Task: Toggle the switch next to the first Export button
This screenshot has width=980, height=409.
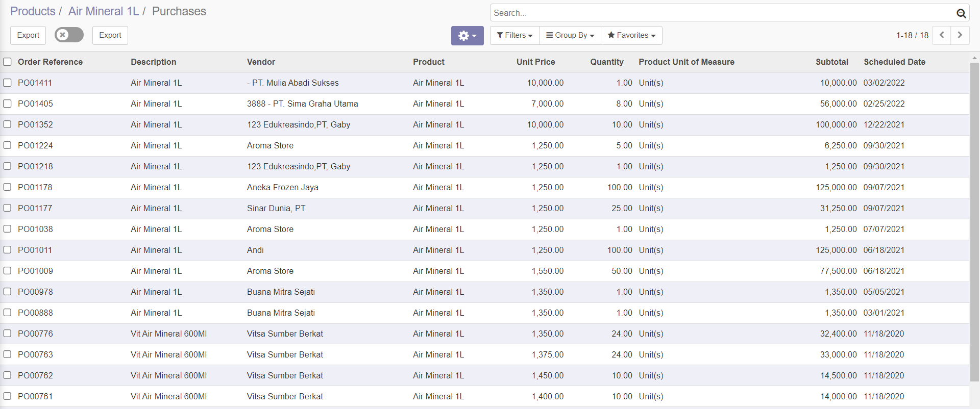Action: [x=69, y=35]
